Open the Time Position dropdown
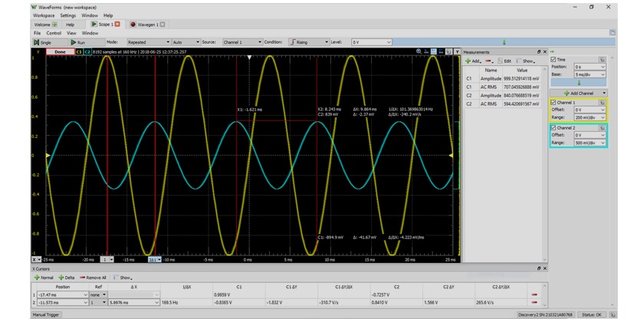 click(590, 67)
